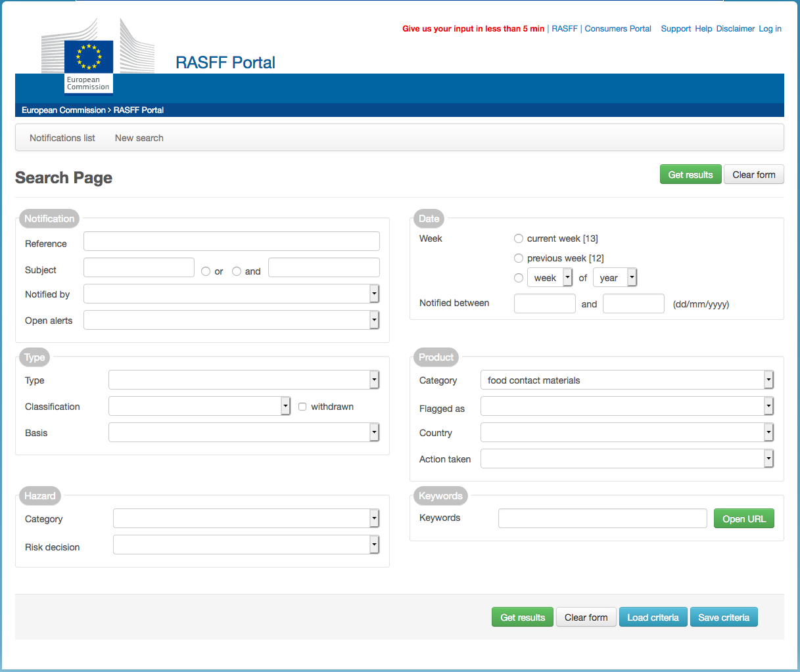Screen dimensions: 800x672
Task: Select the 'and' subject radio button
Action: tap(237, 271)
